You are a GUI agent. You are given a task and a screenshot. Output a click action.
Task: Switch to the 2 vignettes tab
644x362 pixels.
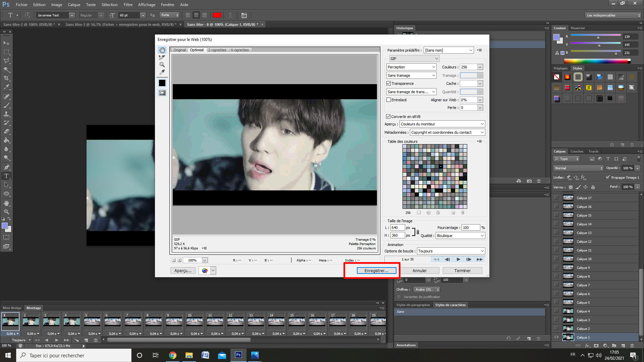(217, 50)
